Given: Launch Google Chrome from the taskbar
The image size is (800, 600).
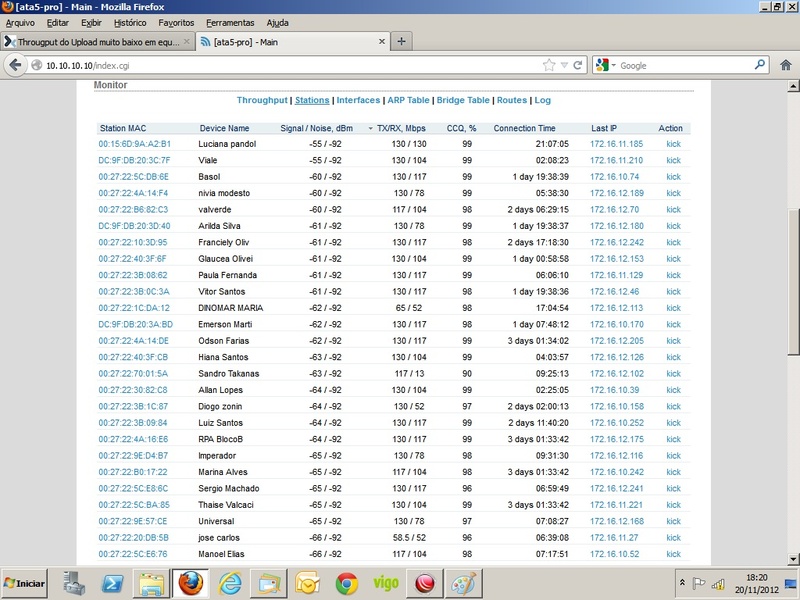Looking at the screenshot, I should pyautogui.click(x=346, y=582).
